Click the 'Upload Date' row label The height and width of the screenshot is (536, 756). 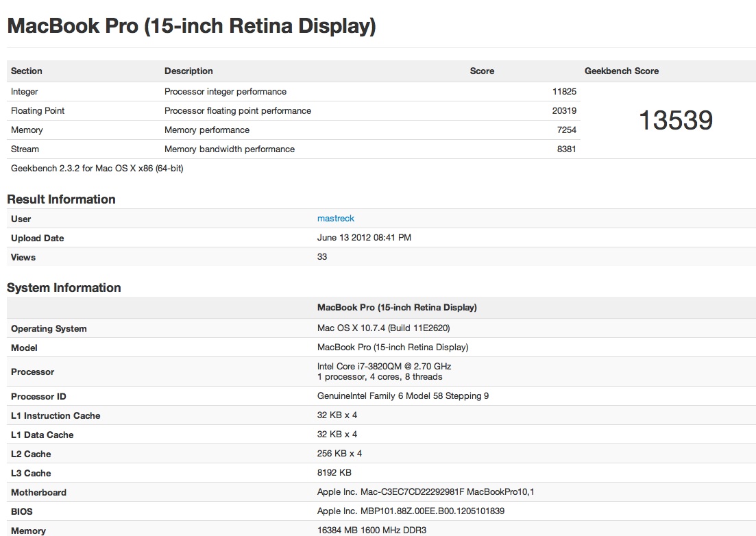pos(38,238)
